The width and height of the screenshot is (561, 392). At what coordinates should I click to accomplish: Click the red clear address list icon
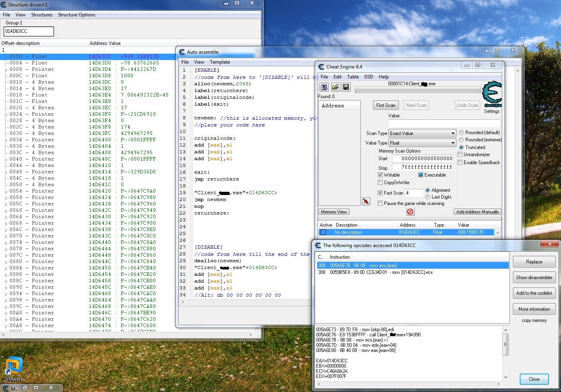[x=410, y=212]
